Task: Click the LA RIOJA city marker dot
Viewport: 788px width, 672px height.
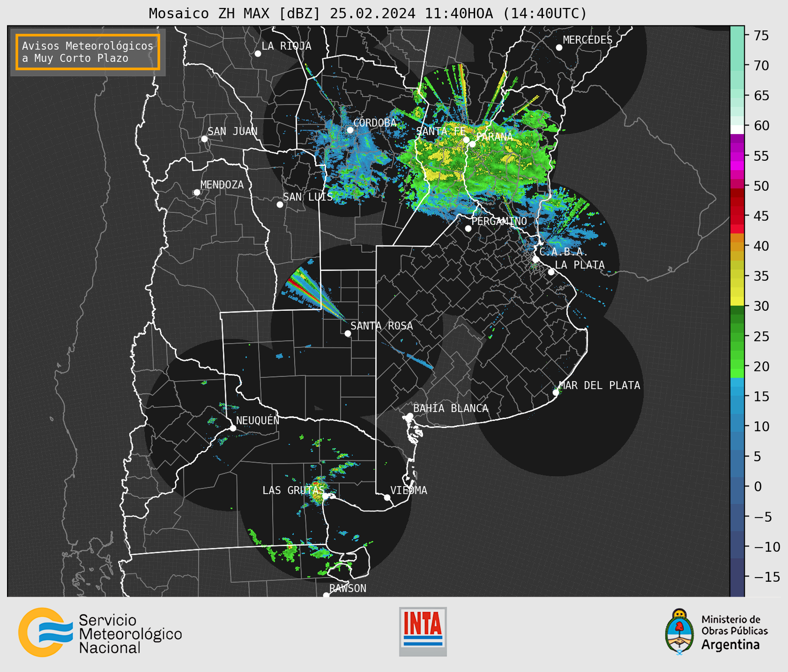Action: point(258,54)
